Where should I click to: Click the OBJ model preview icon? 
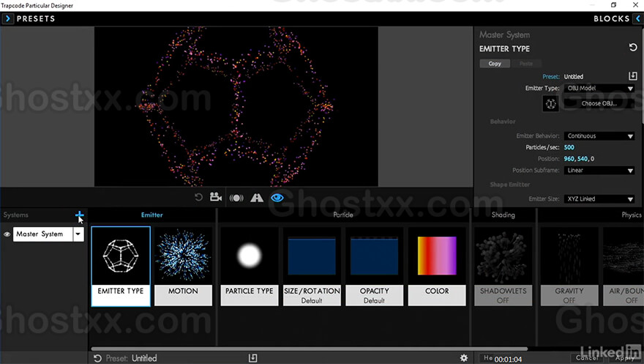[x=550, y=103]
